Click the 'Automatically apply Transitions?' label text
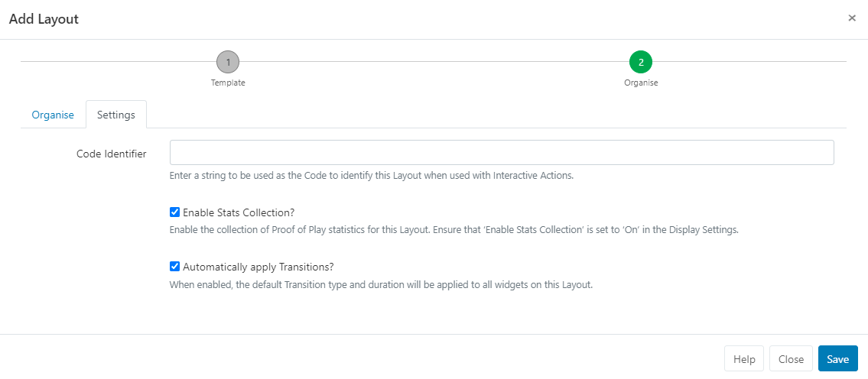The height and width of the screenshot is (379, 868). [x=258, y=267]
